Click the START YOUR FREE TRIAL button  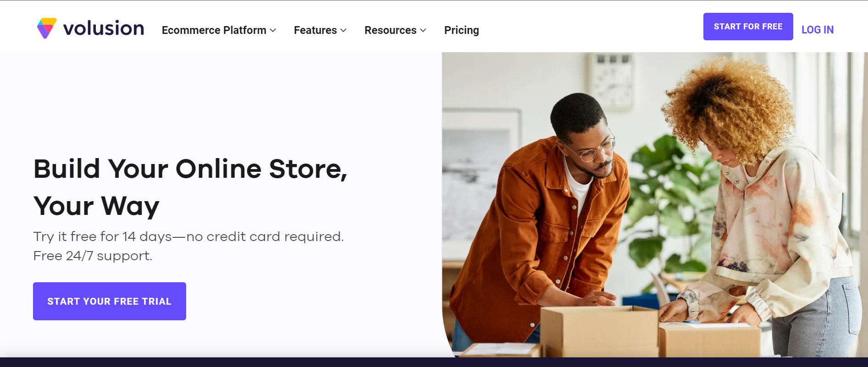110,301
